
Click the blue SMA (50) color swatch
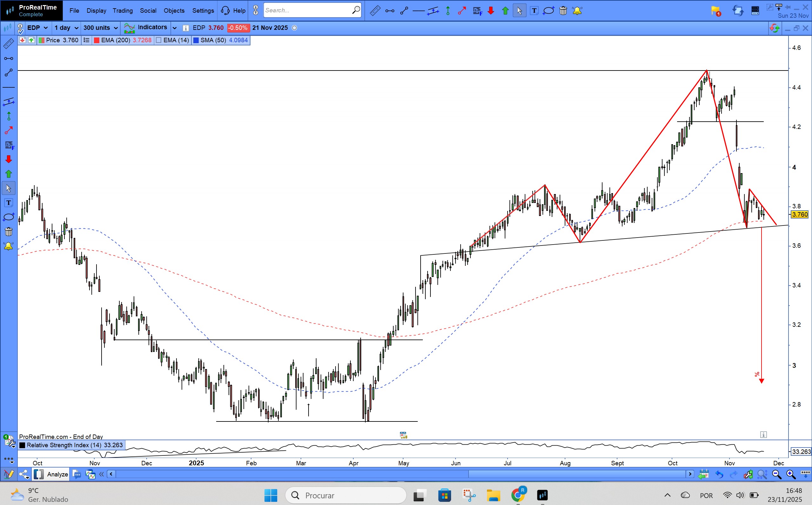(x=196, y=40)
